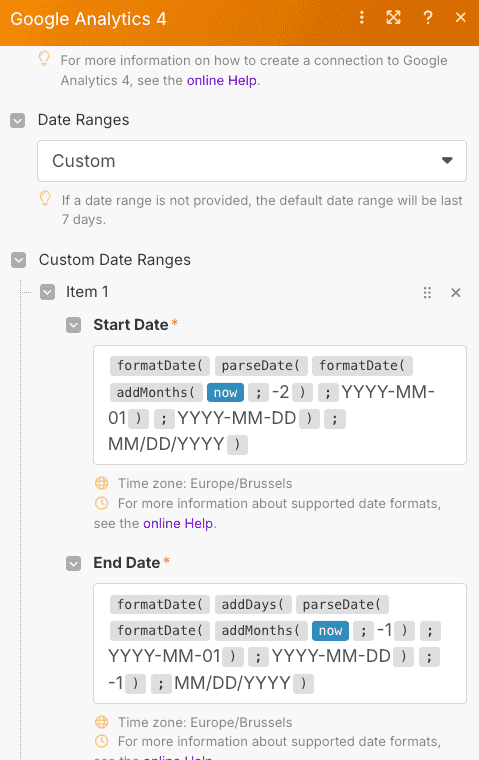Screen dimensions: 479x760
Task: Click the lightbulb hint icon under Custom dropdown
Action: click(x=45, y=199)
